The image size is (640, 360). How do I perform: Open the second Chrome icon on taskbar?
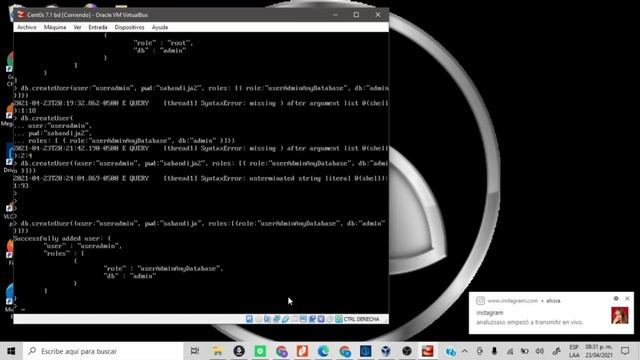[345, 351]
